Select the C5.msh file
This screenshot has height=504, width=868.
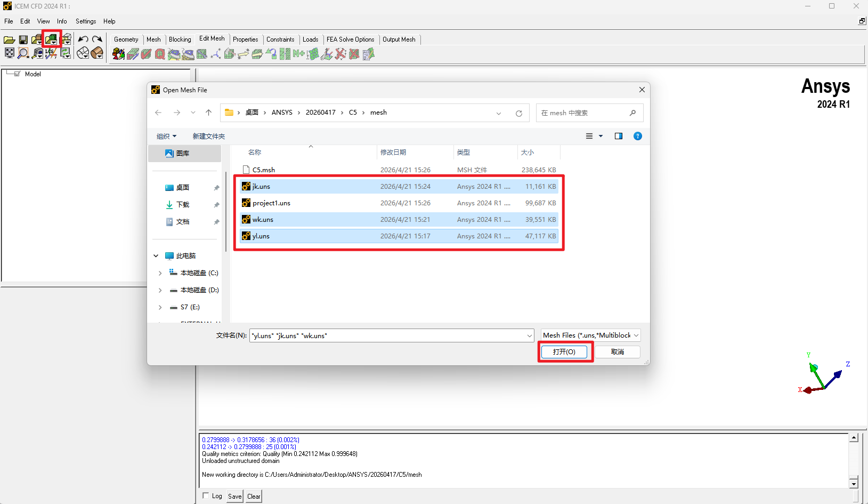(399, 170)
